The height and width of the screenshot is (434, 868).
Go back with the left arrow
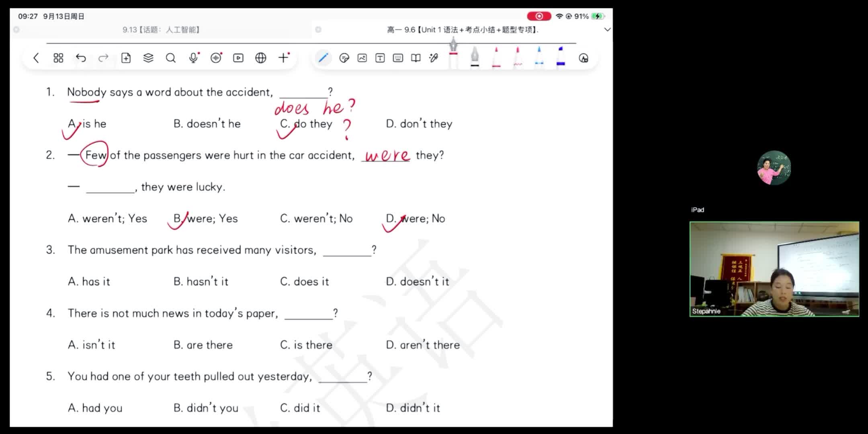[36, 58]
